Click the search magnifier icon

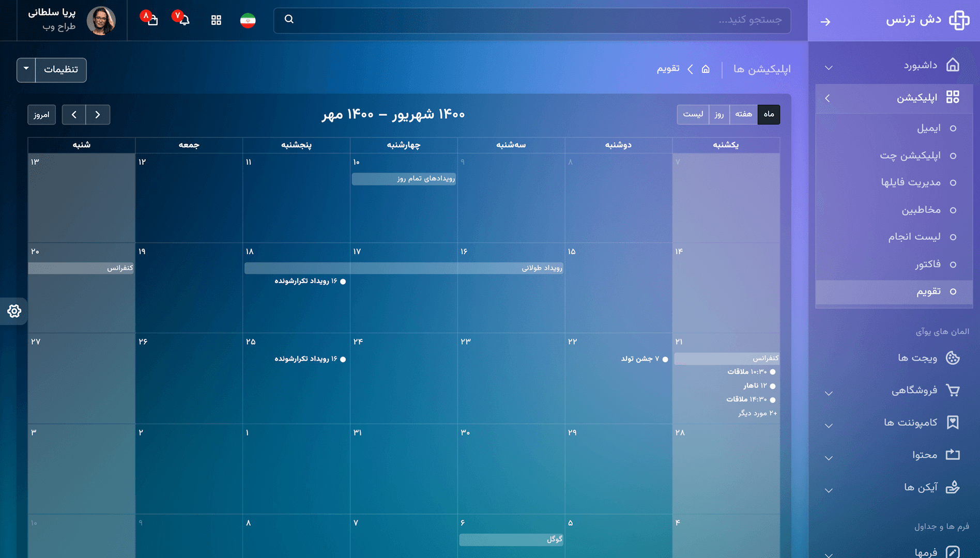click(x=289, y=19)
